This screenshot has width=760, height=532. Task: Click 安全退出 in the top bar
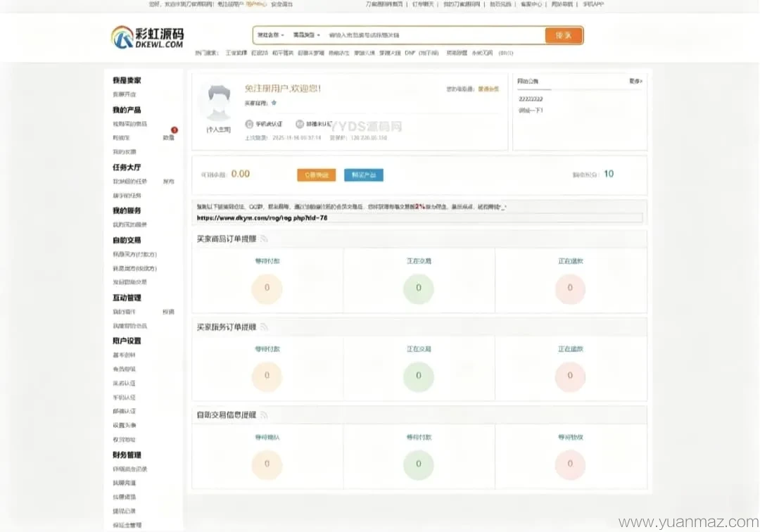pos(281,4)
